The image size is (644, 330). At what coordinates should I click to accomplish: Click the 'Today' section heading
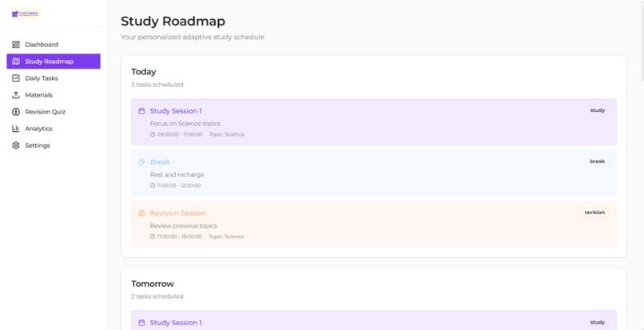(x=144, y=72)
